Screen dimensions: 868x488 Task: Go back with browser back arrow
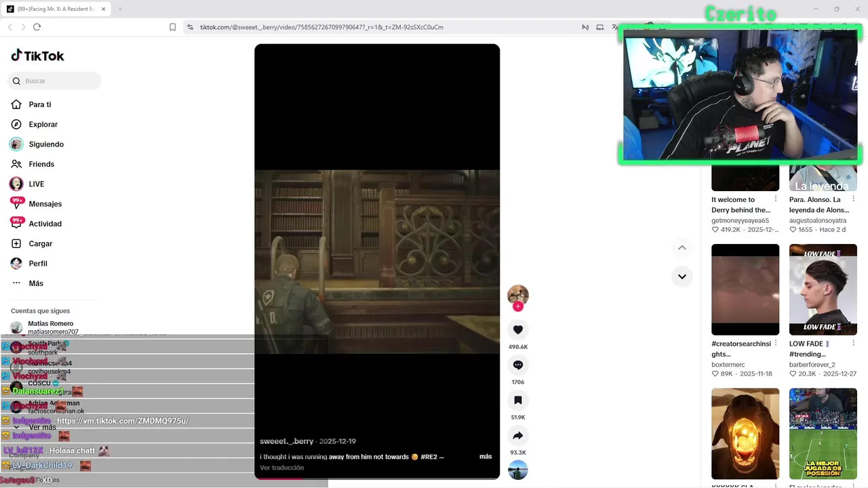coord(9,27)
